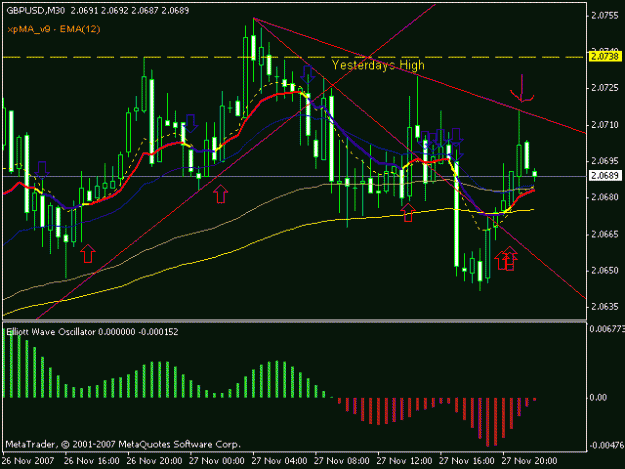Click the Elliott Wave Oscillator indicator label
This screenshot has height=469, width=625.
click(x=92, y=332)
